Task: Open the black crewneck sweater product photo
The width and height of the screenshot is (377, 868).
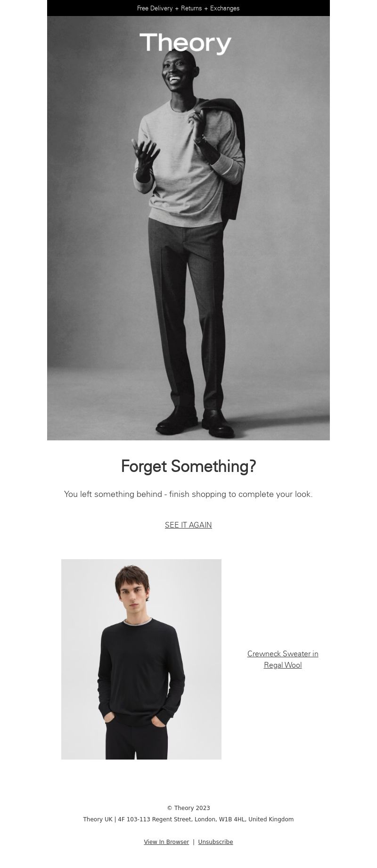Action: pos(141,659)
